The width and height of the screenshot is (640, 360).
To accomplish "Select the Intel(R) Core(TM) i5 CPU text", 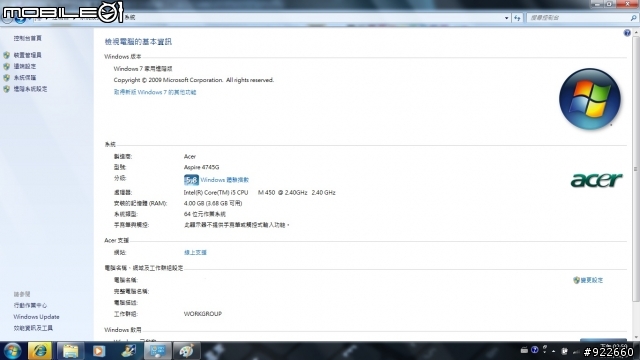I will click(x=216, y=193).
